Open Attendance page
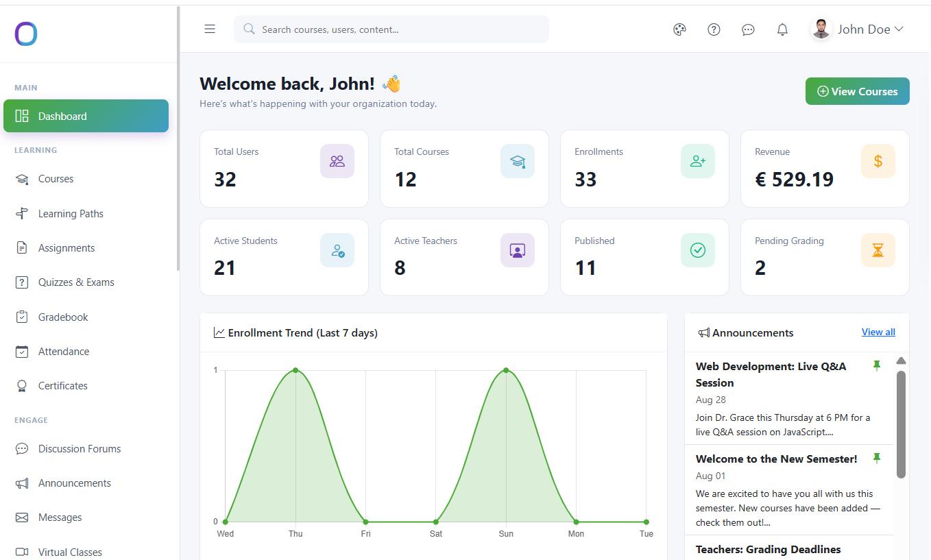This screenshot has width=931, height=560. point(86,352)
